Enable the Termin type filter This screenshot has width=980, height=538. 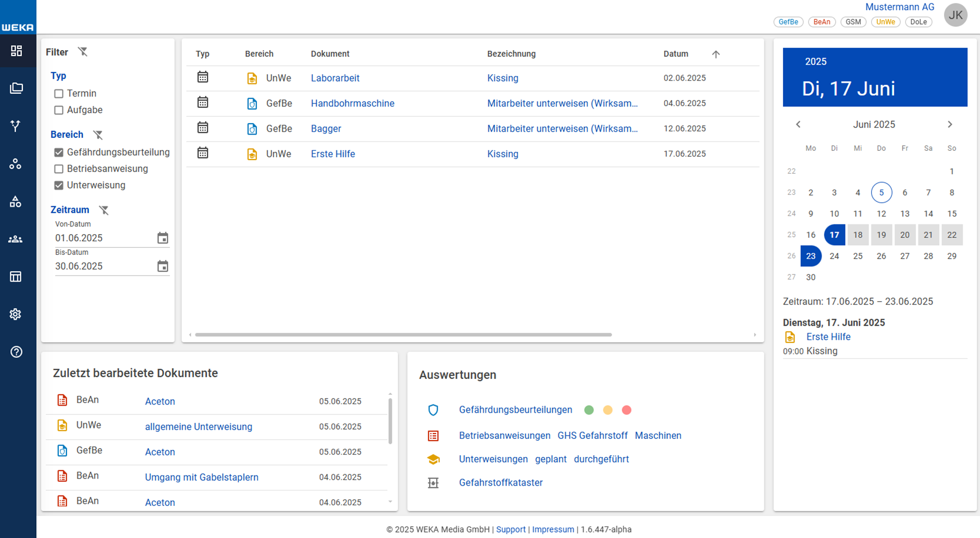(59, 93)
